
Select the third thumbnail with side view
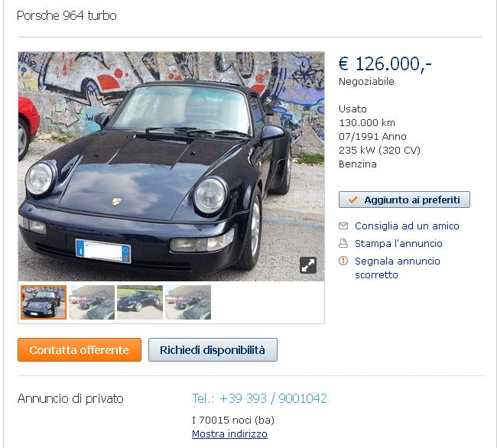140,302
